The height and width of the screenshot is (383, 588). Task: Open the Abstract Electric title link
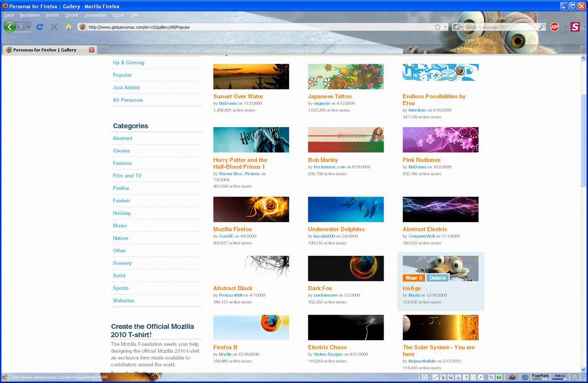coord(425,229)
